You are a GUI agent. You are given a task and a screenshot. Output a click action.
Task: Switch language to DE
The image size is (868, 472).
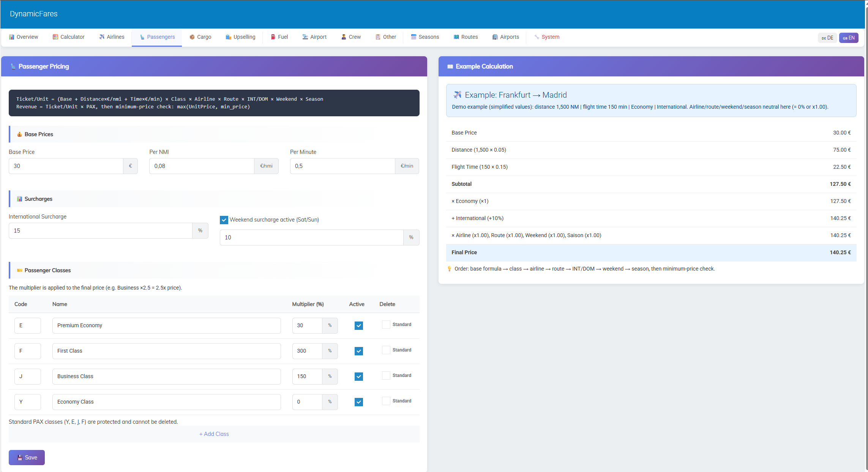pos(827,38)
